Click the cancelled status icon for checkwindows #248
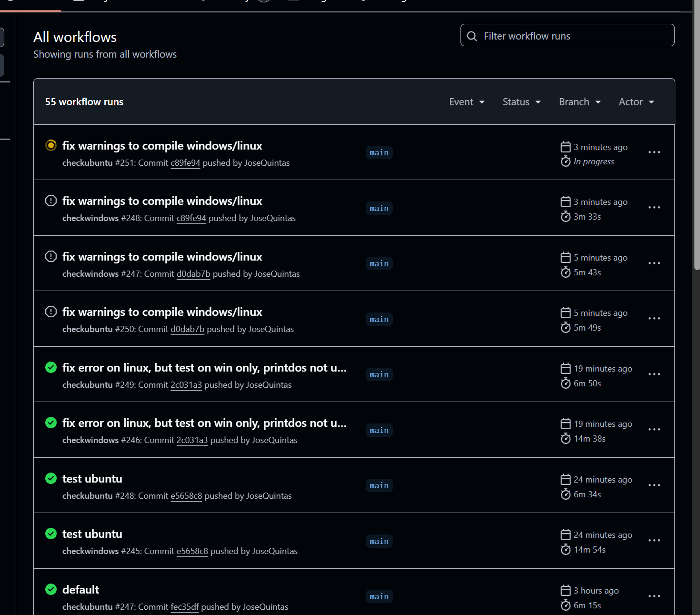Screen dimensions: 700x615 [50, 201]
